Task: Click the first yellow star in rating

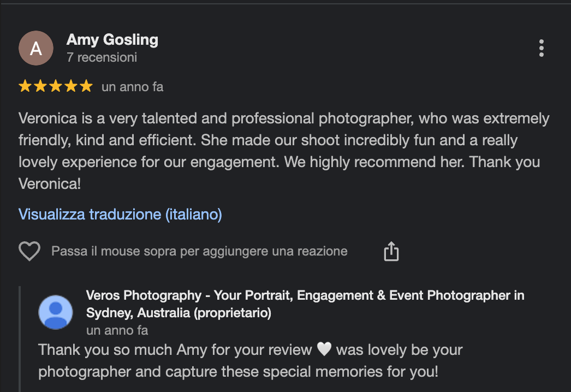Action: (x=25, y=86)
